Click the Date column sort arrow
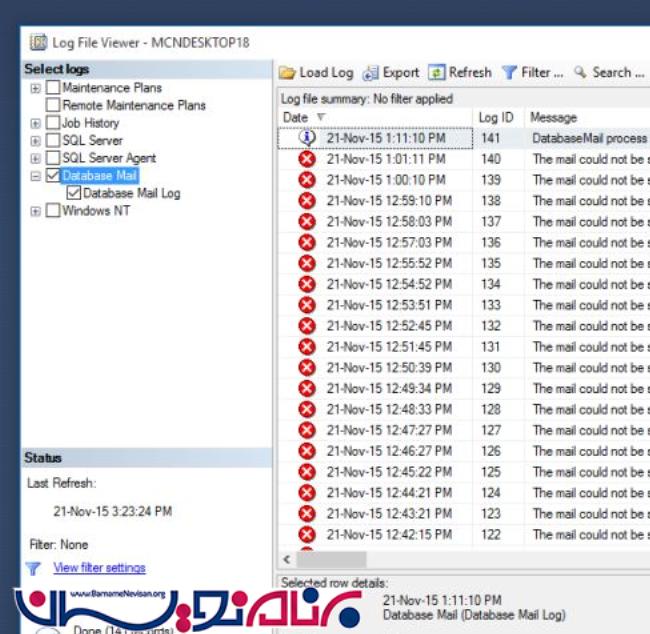The image size is (650, 634). (x=321, y=117)
